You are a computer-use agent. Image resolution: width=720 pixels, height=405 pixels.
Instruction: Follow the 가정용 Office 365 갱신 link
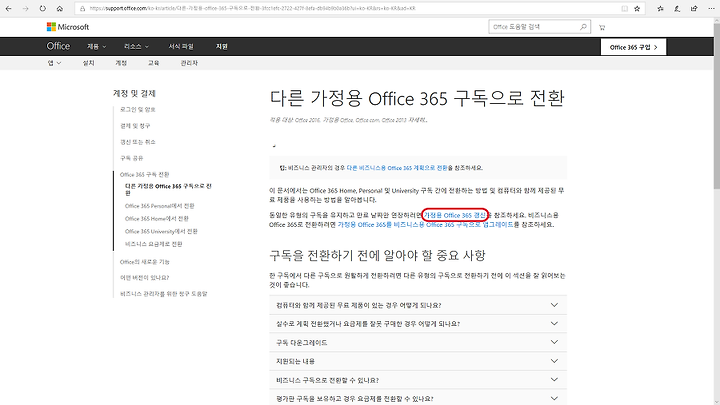point(454,215)
